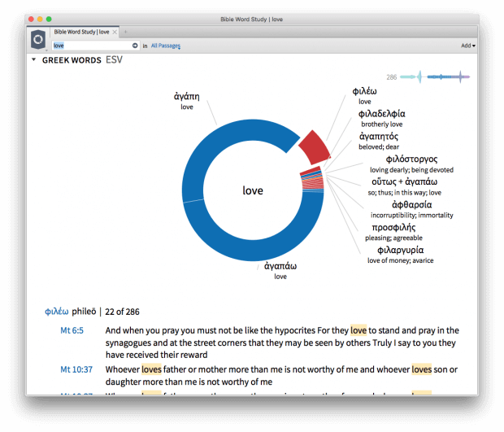The image size is (504, 432).
Task: Collapse the Greek Words section
Action: 33,60
